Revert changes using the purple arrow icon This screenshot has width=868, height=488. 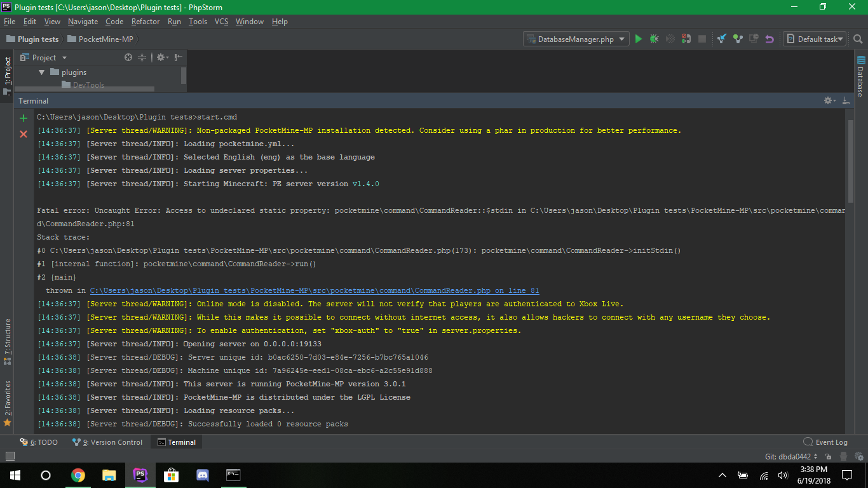pos(769,39)
